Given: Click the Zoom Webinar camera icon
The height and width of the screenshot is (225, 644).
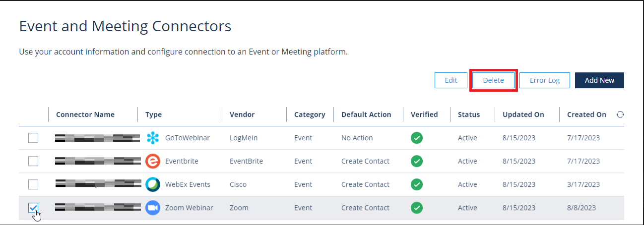Looking at the screenshot, I should pyautogui.click(x=153, y=208).
